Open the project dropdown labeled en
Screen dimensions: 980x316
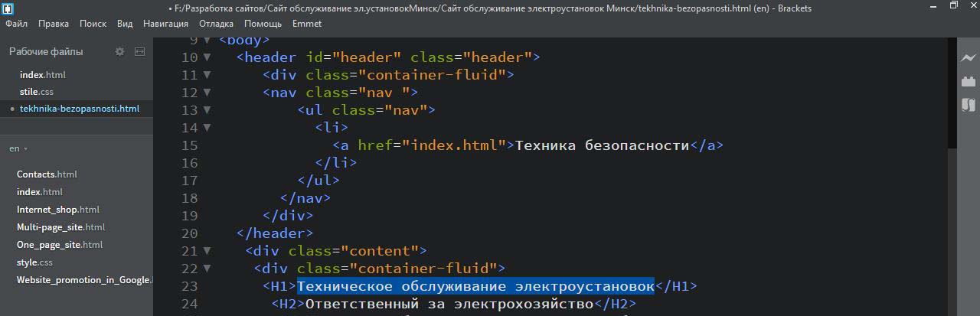(x=18, y=148)
